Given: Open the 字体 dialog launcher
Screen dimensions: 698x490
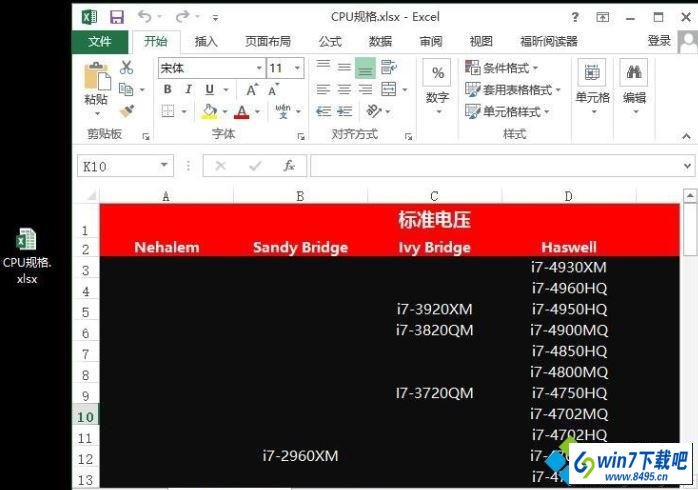Looking at the screenshot, I should point(301,137).
